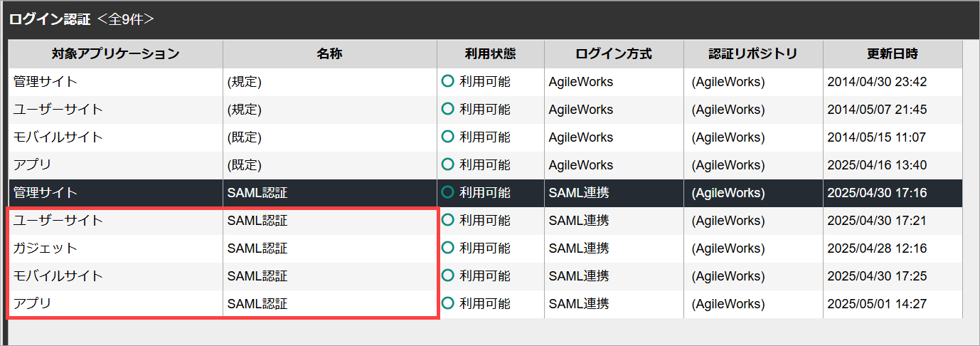The image size is (980, 346).
Task: Click date 2025/04/30 17:21
Action: 877,221
